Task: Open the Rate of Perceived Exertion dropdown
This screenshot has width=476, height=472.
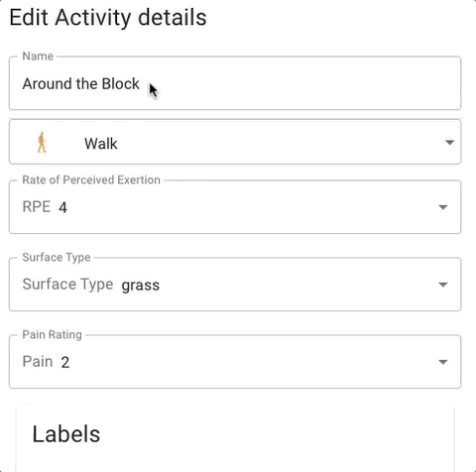Action: pos(235,207)
